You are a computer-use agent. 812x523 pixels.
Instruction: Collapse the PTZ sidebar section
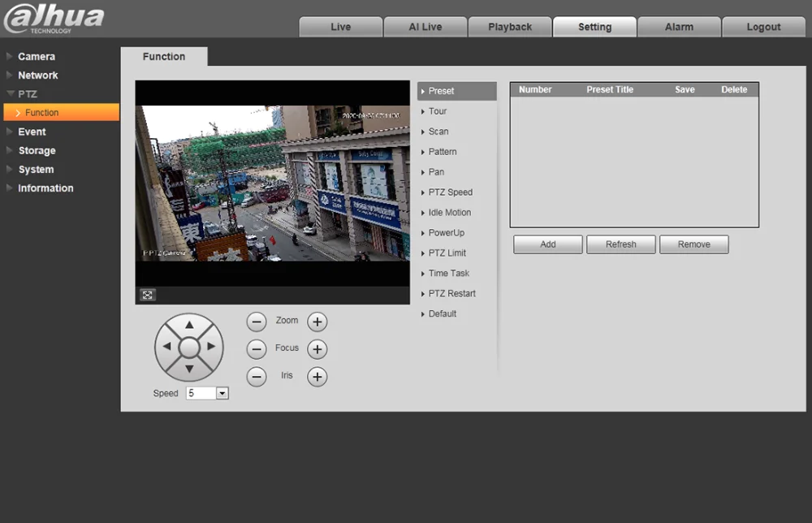tap(28, 94)
